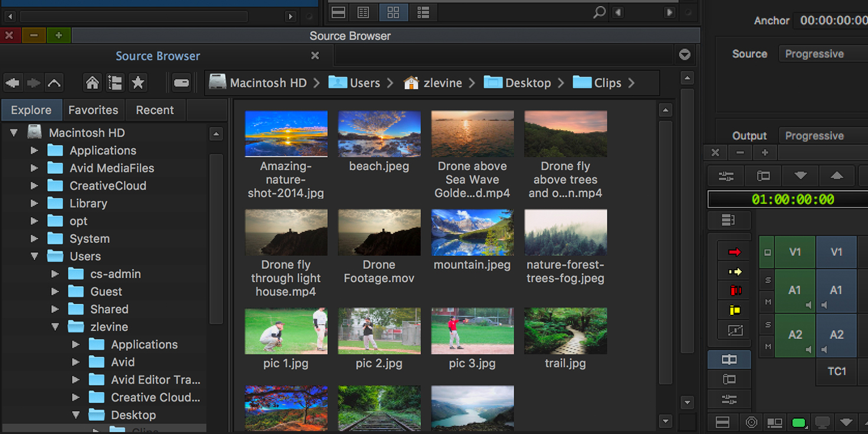The width and height of the screenshot is (868, 434).
Task: Click the split-panel icon at timeline bottom left
Action: (722, 423)
